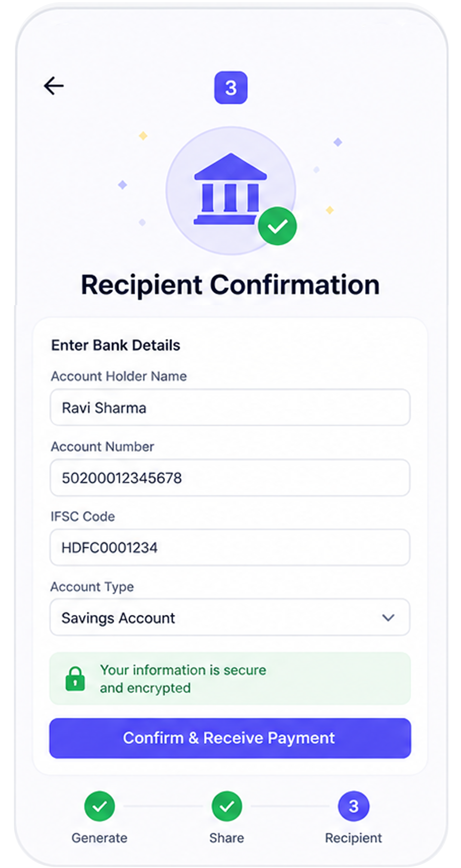Screen dimensions: 461x868
Task: Click the Account Number input field
Action: tap(230, 477)
